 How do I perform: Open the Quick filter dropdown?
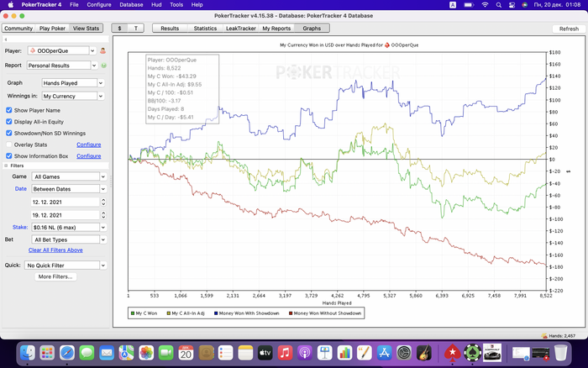pos(66,265)
